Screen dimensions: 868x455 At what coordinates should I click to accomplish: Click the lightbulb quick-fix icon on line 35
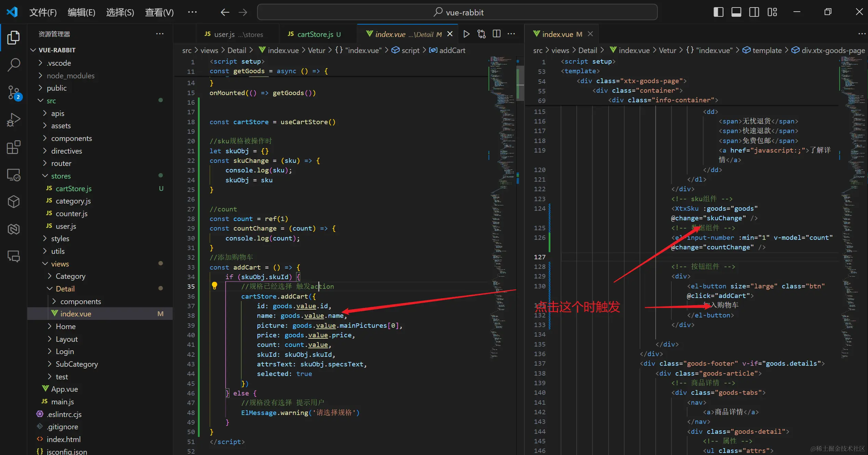pyautogui.click(x=214, y=286)
